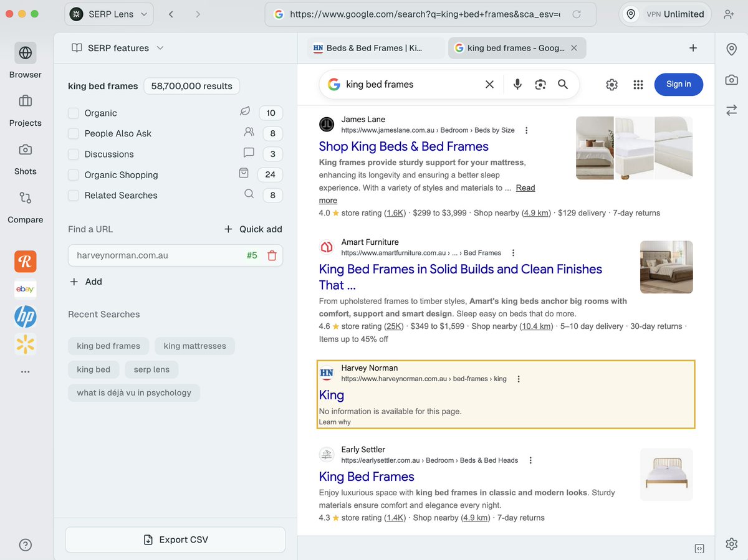Open the code panel icon at bottom
The height and width of the screenshot is (560, 748).
[699, 549]
